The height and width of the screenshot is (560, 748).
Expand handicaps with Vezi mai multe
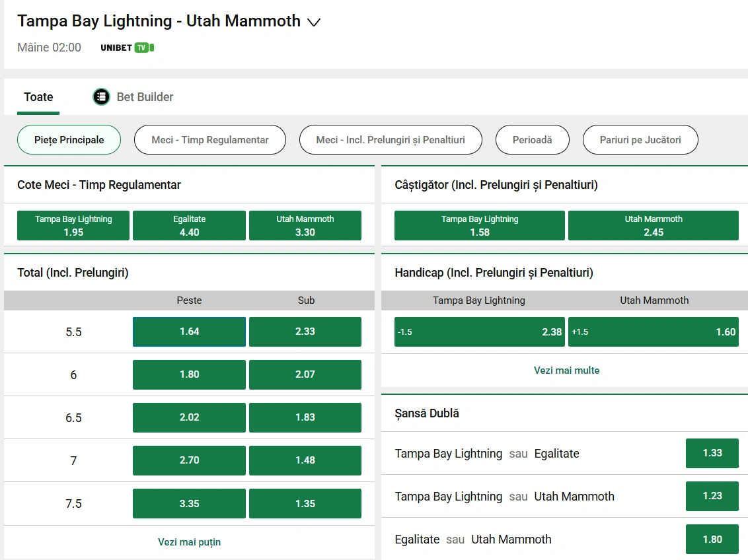coord(566,370)
